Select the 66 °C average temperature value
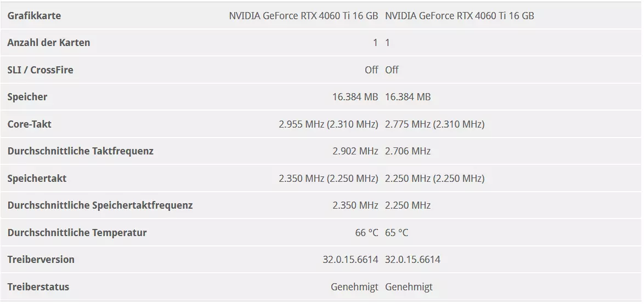 coord(366,233)
